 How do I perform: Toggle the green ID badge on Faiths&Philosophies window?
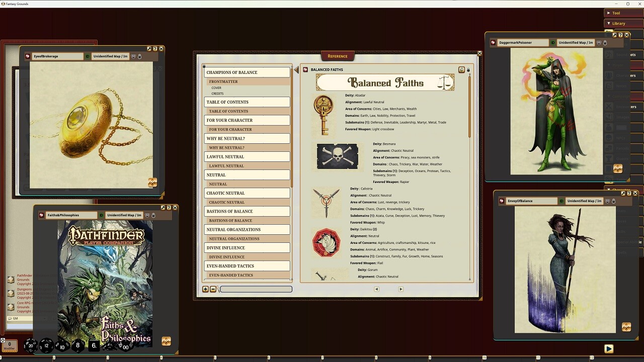tap(101, 215)
